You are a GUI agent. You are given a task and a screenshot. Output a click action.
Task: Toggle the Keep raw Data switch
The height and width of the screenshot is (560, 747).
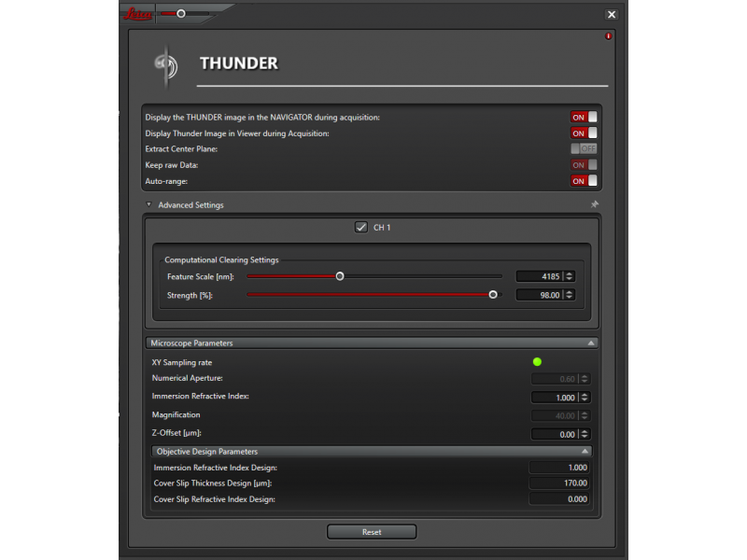coord(584,165)
